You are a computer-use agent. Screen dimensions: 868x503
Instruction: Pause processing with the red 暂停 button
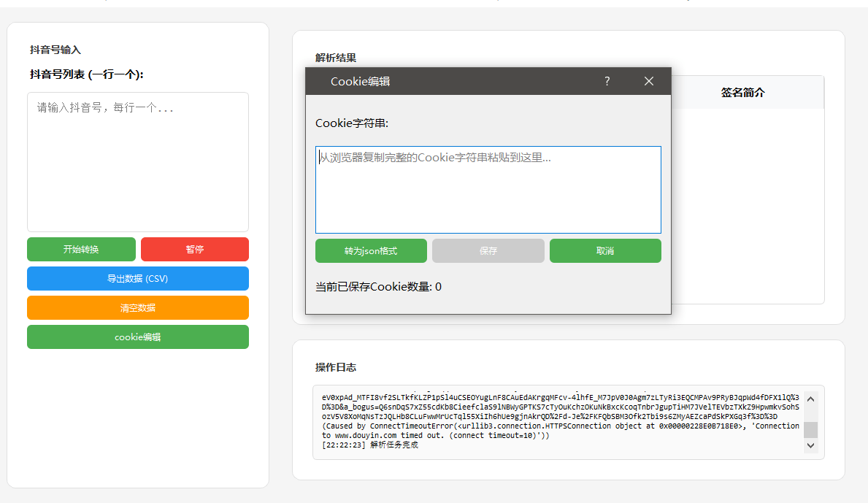(194, 249)
